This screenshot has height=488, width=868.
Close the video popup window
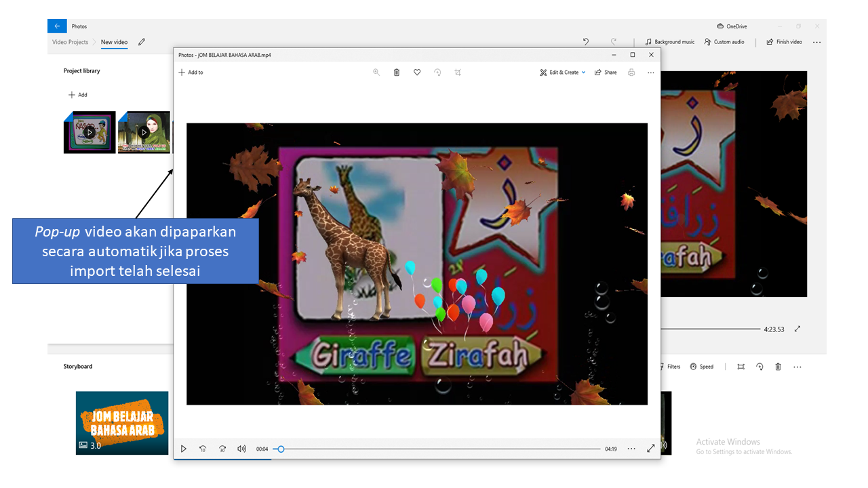coord(651,55)
